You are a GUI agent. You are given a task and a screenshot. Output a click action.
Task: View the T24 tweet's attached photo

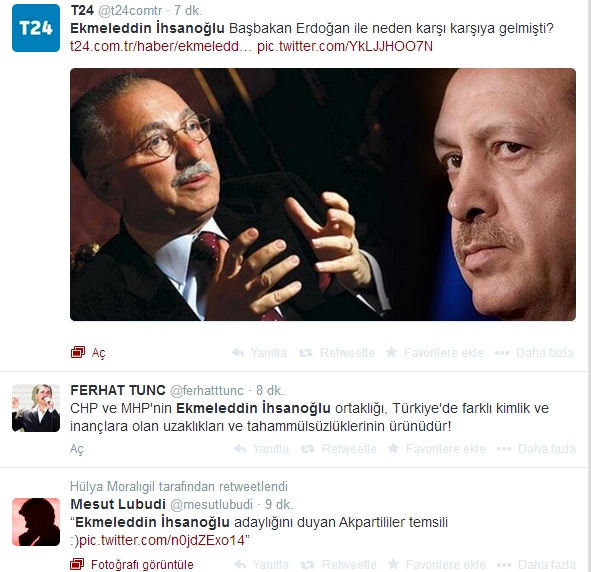pyautogui.click(x=323, y=194)
